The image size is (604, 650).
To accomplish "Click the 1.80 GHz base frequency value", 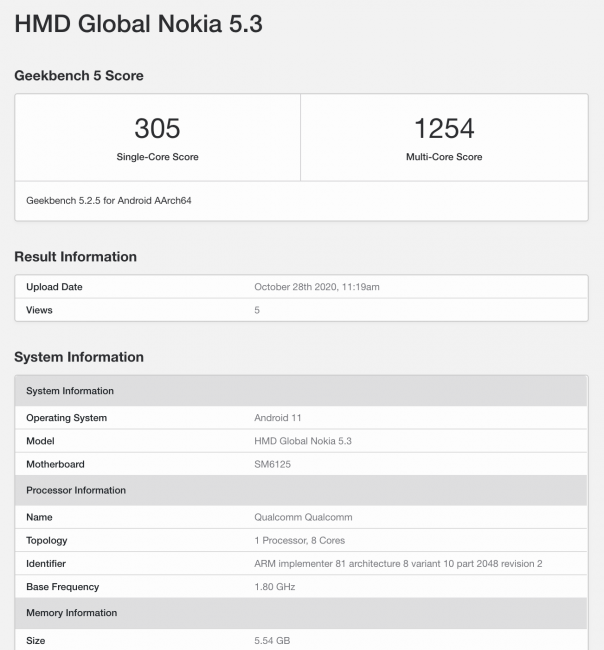I will pos(275,587).
